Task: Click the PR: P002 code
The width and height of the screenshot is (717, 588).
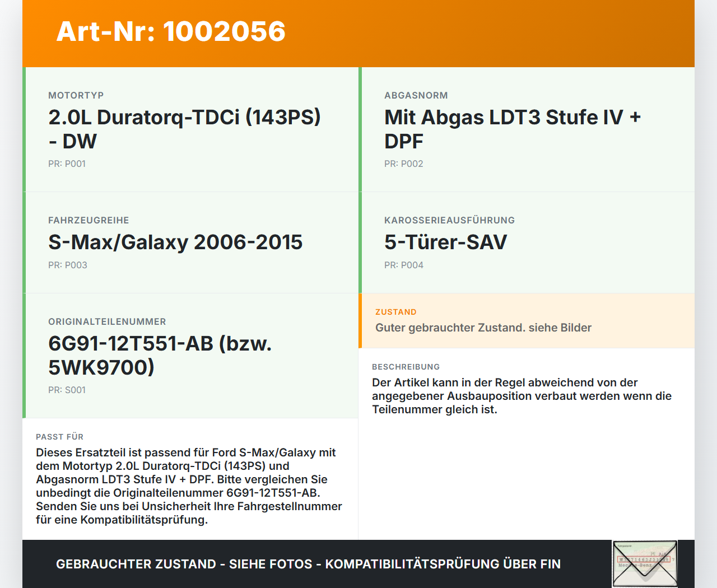Action: (x=403, y=164)
